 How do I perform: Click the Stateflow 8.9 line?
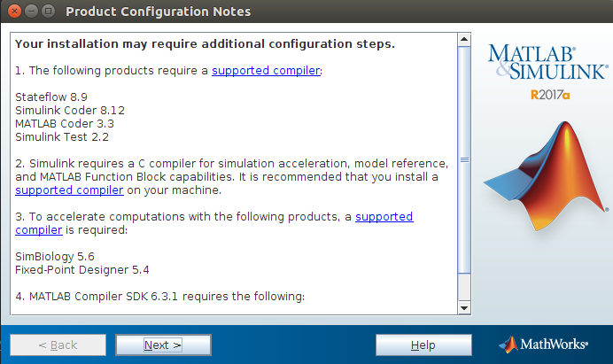tap(51, 97)
